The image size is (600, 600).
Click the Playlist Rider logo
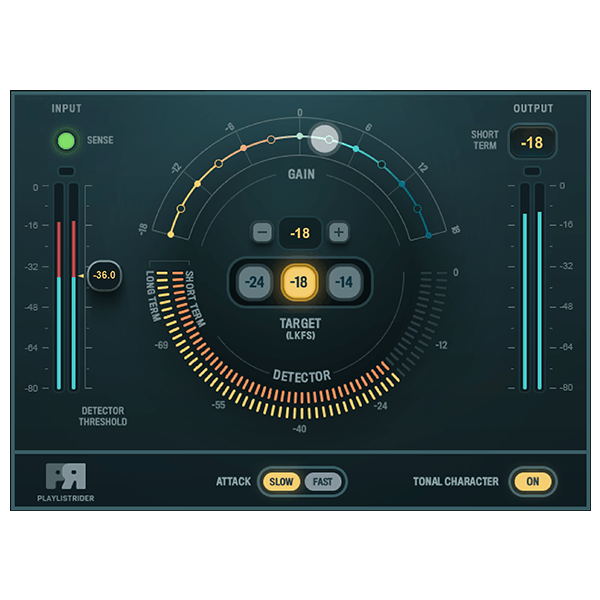pyautogui.click(x=67, y=475)
